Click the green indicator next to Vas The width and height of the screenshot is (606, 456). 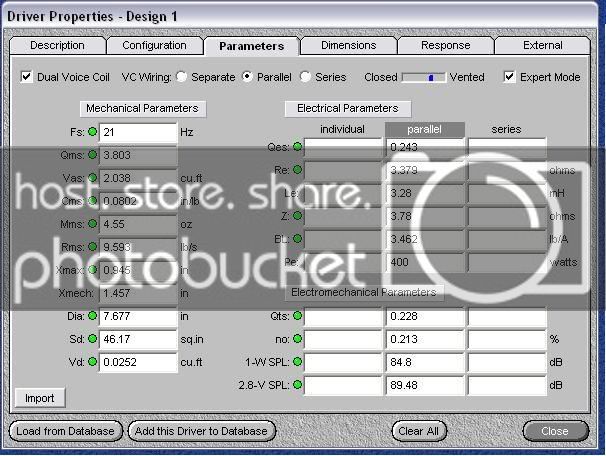click(92, 178)
